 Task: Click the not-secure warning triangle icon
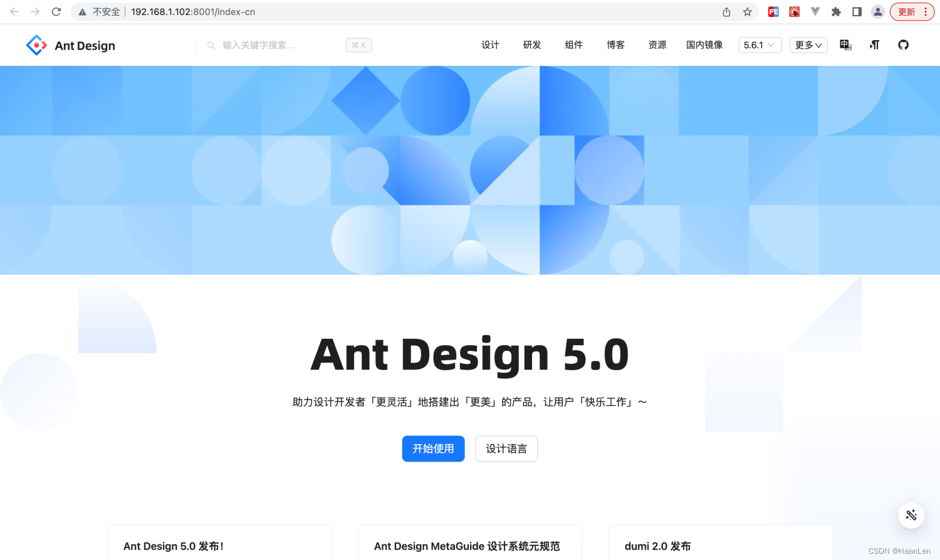tap(82, 12)
